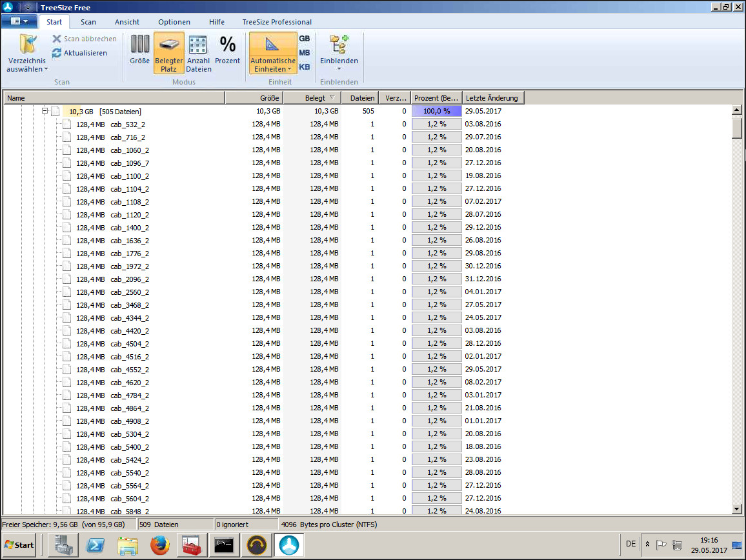Set unit to GB
The image size is (746, 560).
(305, 39)
